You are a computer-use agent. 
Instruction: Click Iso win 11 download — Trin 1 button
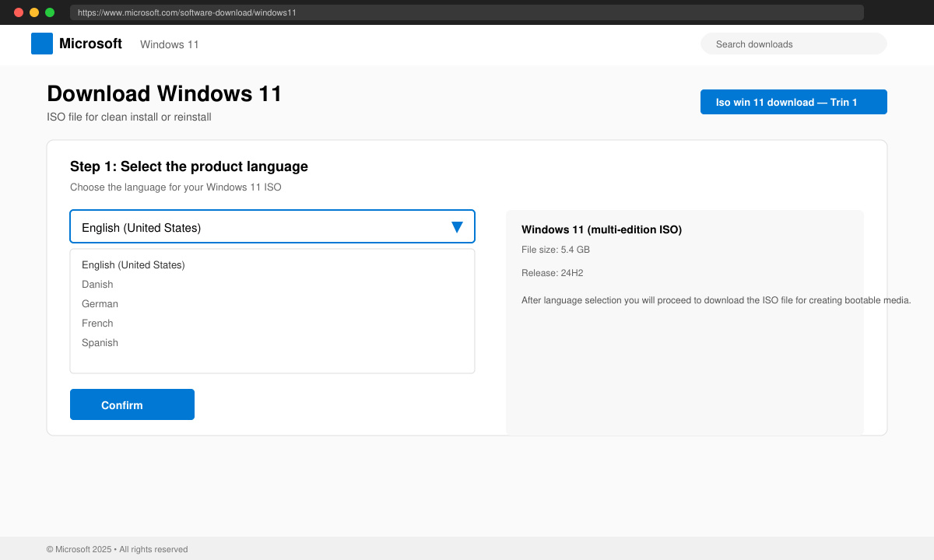click(x=794, y=102)
